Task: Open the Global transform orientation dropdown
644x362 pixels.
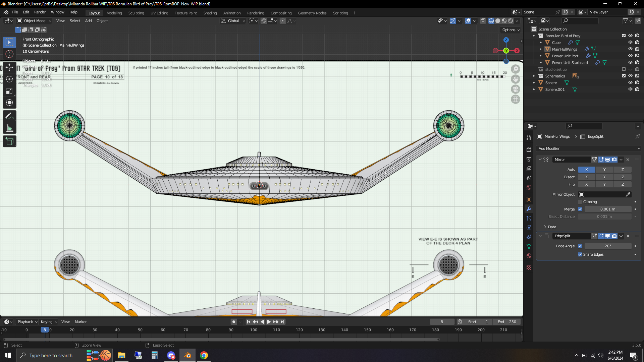Action: tap(233, 21)
